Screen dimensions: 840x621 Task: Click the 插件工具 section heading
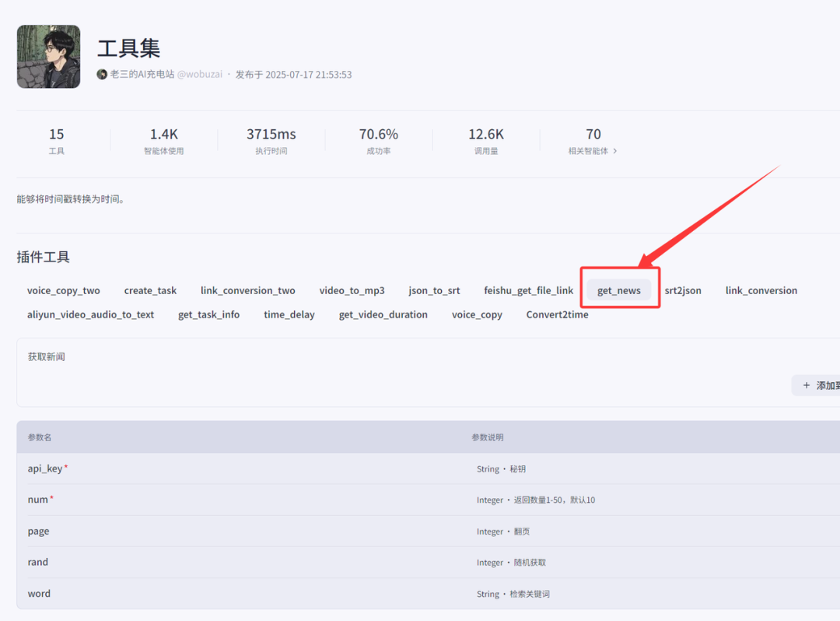pos(44,257)
